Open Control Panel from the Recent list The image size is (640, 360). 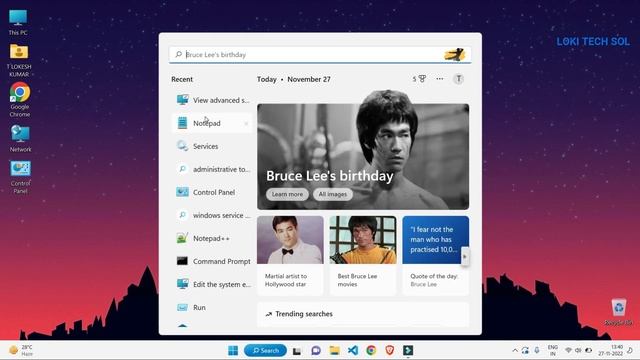point(212,192)
